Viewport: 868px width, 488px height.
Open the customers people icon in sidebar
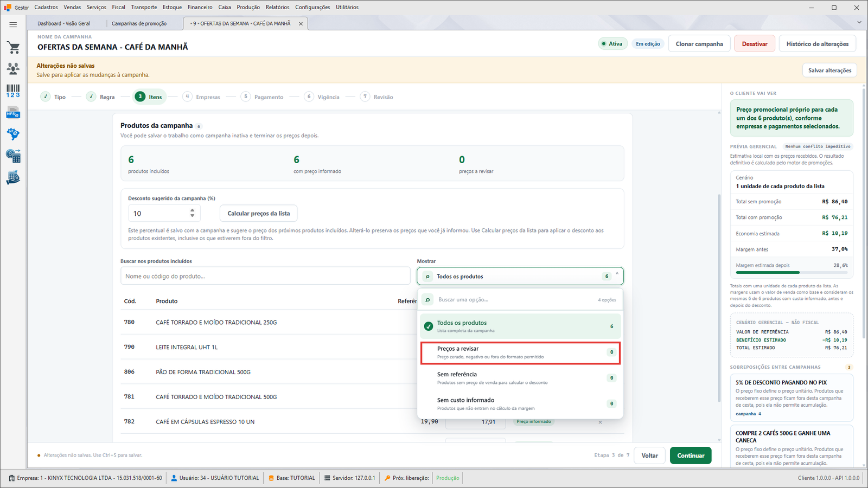coord(13,69)
